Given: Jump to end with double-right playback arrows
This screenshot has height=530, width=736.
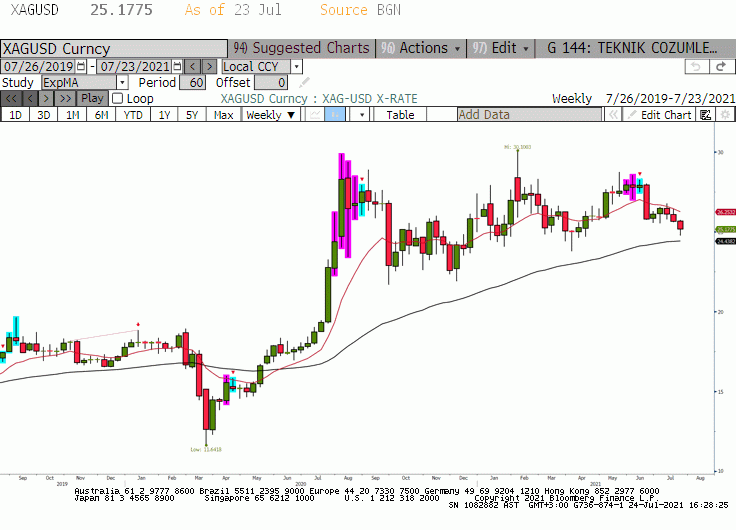Looking at the screenshot, I should click(65, 99).
